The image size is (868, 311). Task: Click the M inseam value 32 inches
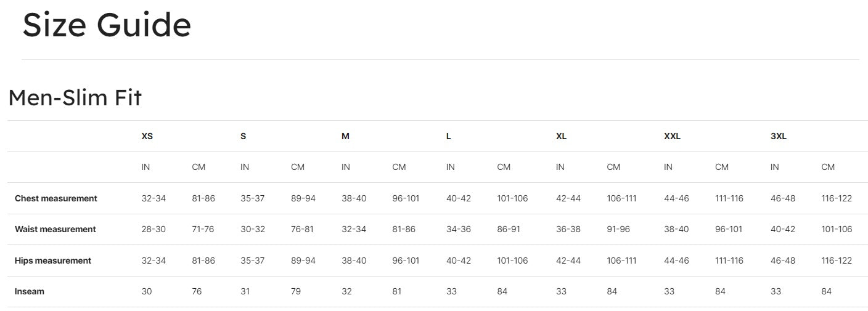tap(346, 291)
